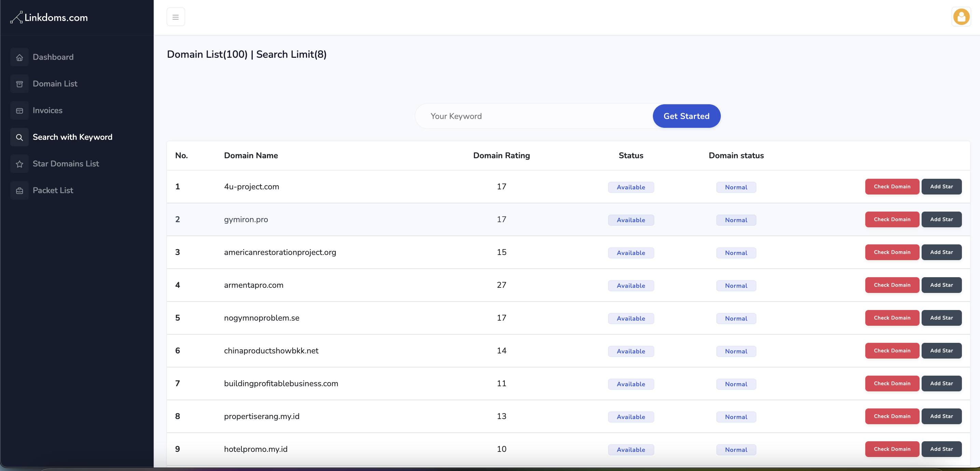This screenshot has width=980, height=471.
Task: Check Domain for propertiserang.my.id
Action: pos(892,416)
